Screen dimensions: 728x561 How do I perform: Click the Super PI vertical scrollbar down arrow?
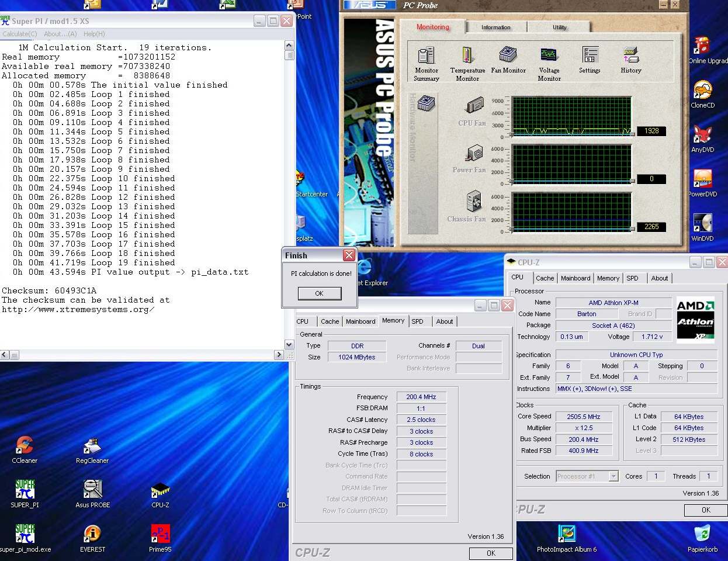pos(289,345)
